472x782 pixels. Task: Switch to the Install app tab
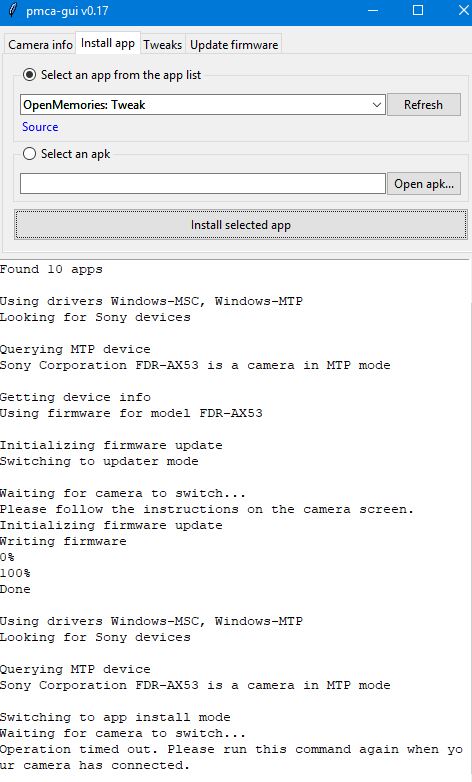pos(108,43)
